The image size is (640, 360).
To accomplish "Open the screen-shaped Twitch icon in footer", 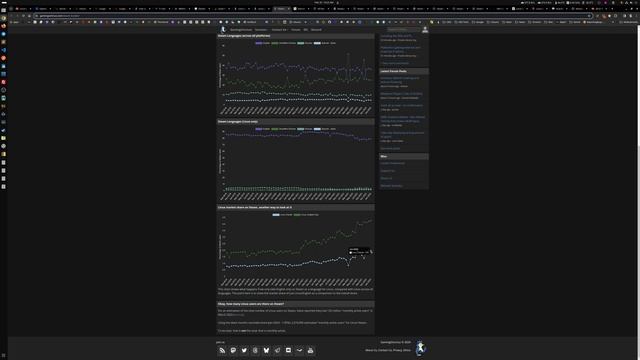I will pos(288,350).
